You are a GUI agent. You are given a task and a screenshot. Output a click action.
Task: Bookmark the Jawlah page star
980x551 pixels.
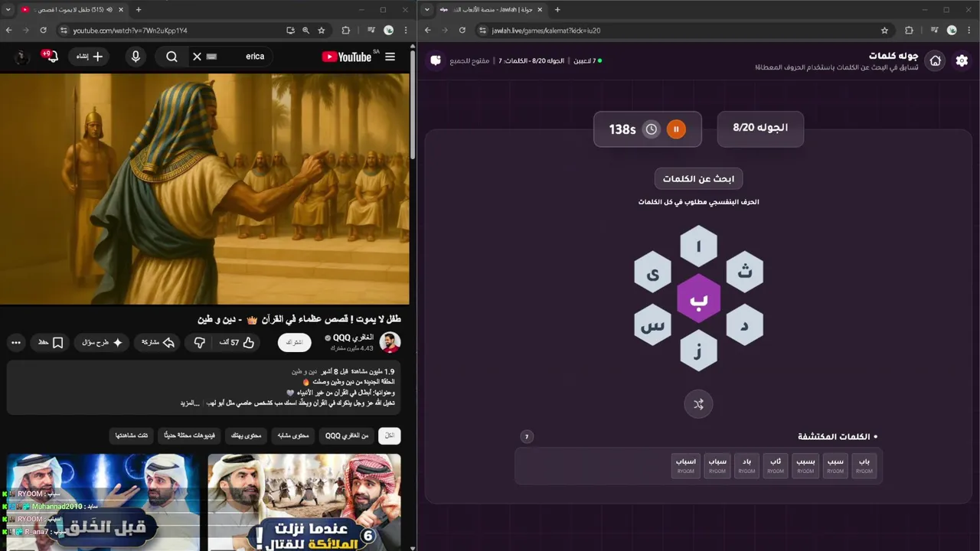click(884, 31)
